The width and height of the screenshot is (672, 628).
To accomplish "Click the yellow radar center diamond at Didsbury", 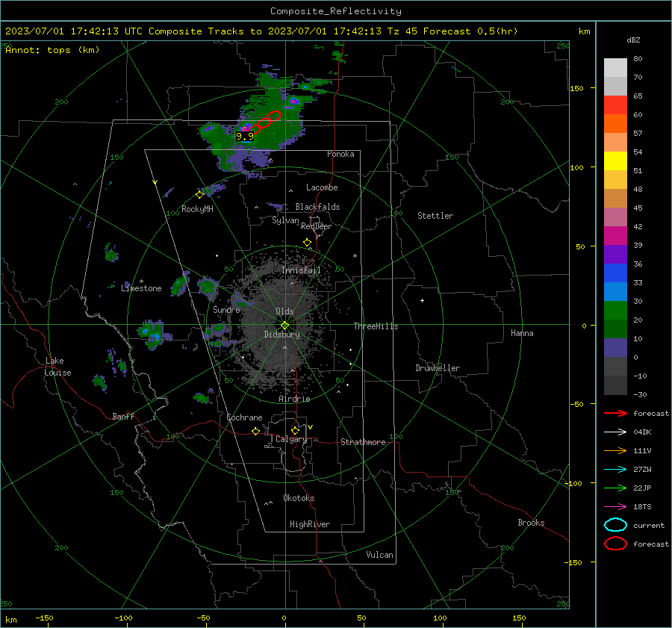I will pos(284,326).
